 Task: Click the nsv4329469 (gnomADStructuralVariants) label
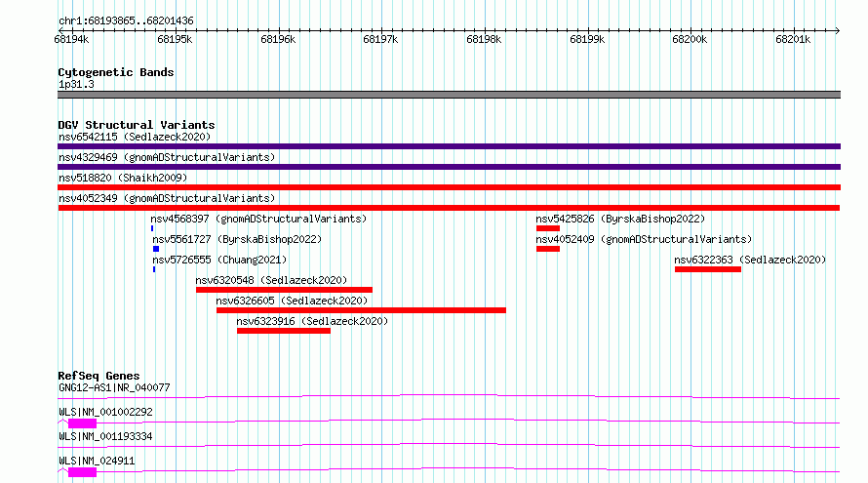(x=167, y=157)
